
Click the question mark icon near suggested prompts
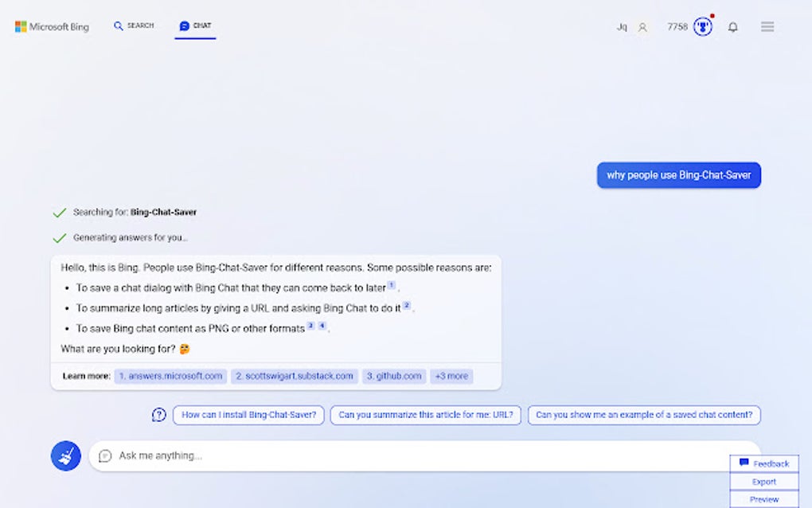tap(157, 415)
